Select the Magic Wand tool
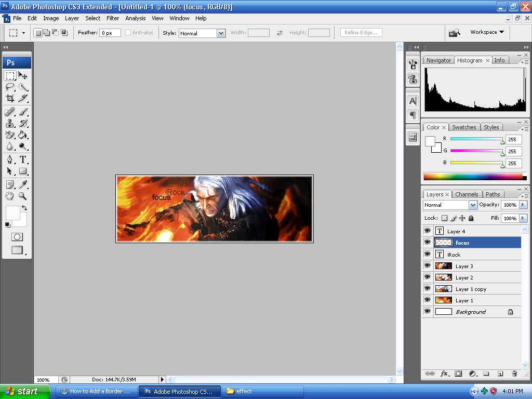Viewport: 532px width, 399px height. pos(23,87)
